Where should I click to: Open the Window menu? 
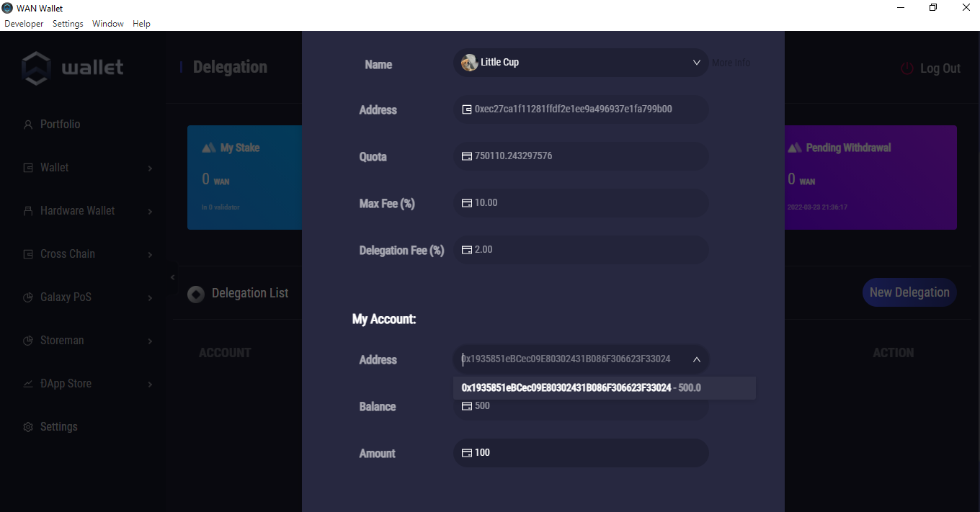tap(107, 24)
